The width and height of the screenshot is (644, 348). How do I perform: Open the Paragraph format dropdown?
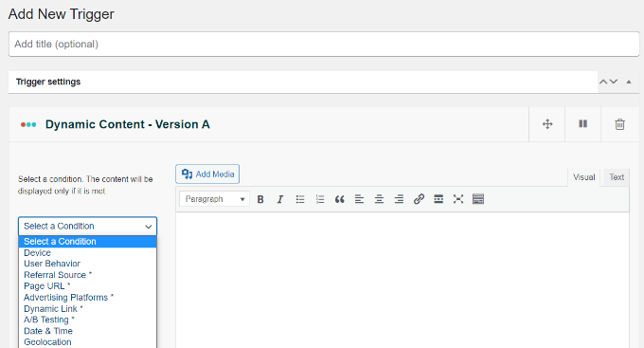point(214,199)
